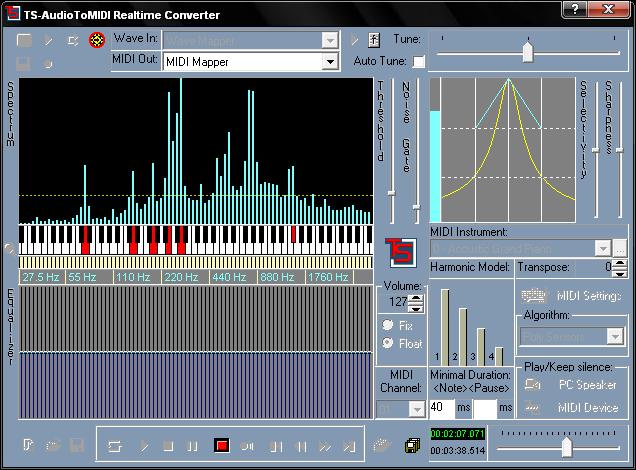Click the MIDI Device label
The height and width of the screenshot is (470, 636).
pyautogui.click(x=588, y=407)
